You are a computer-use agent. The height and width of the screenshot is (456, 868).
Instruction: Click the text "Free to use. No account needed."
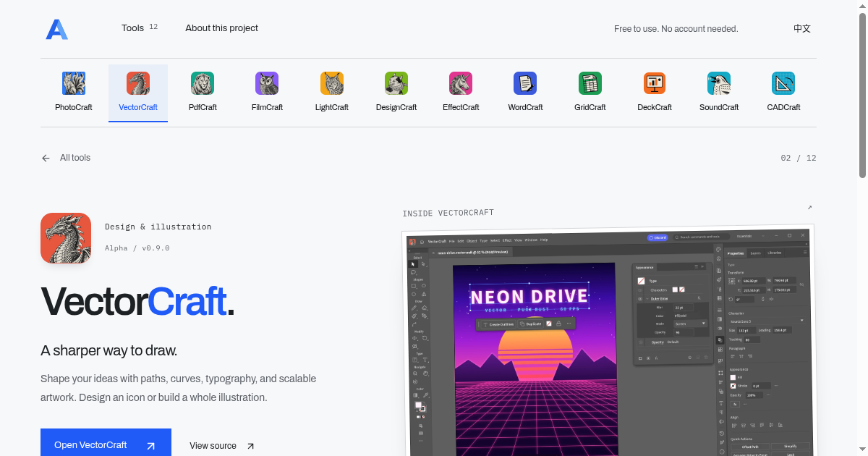pos(676,29)
